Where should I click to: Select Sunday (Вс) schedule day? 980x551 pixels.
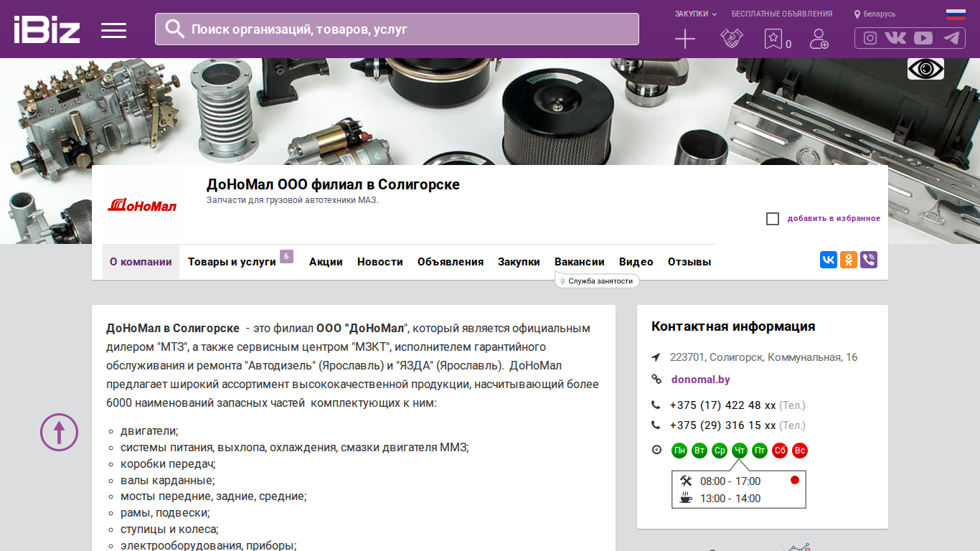[x=800, y=451]
